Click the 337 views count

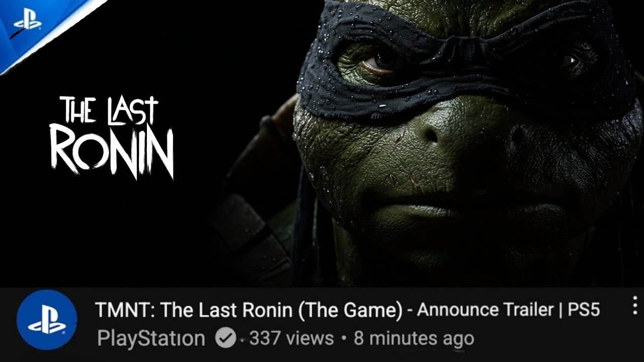[291, 338]
